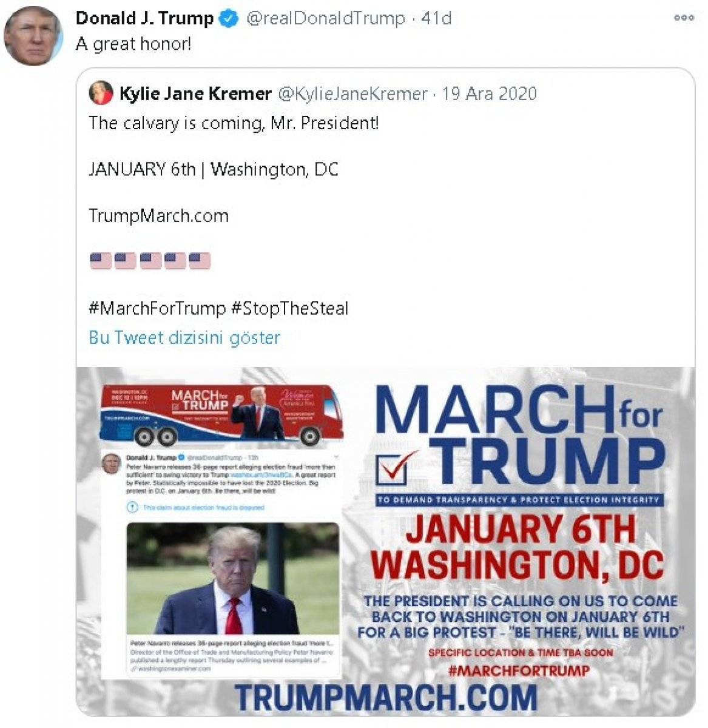
Task: Click the first American flag emoji
Action: click(101, 261)
